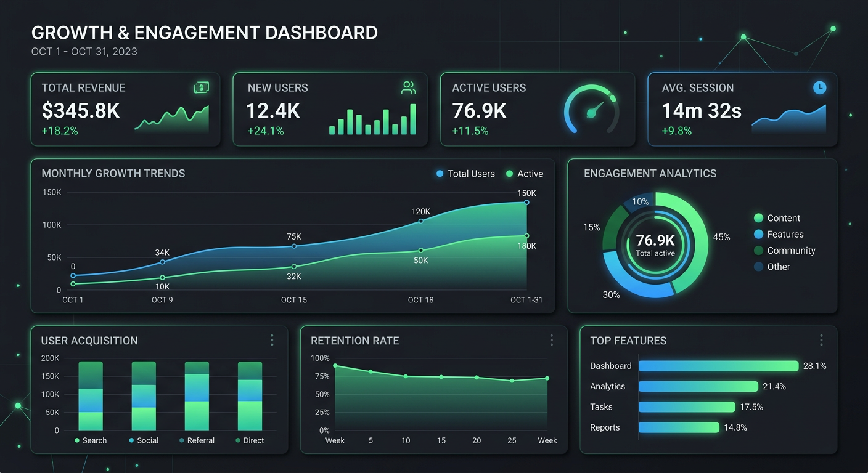The width and height of the screenshot is (868, 473).
Task: Click the dollar icon on Total Revenue card
Action: tap(201, 87)
